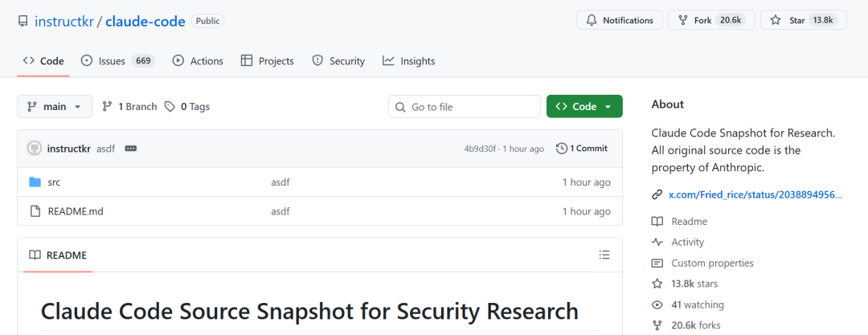This screenshot has width=868, height=335.
Task: Click the Activity pulse icon
Action: [657, 242]
